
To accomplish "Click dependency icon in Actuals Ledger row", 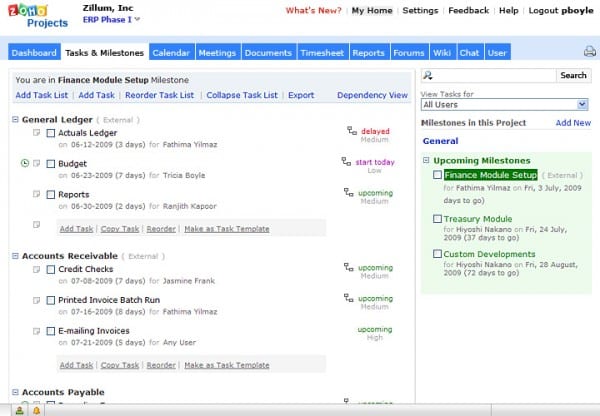I will click(x=351, y=130).
